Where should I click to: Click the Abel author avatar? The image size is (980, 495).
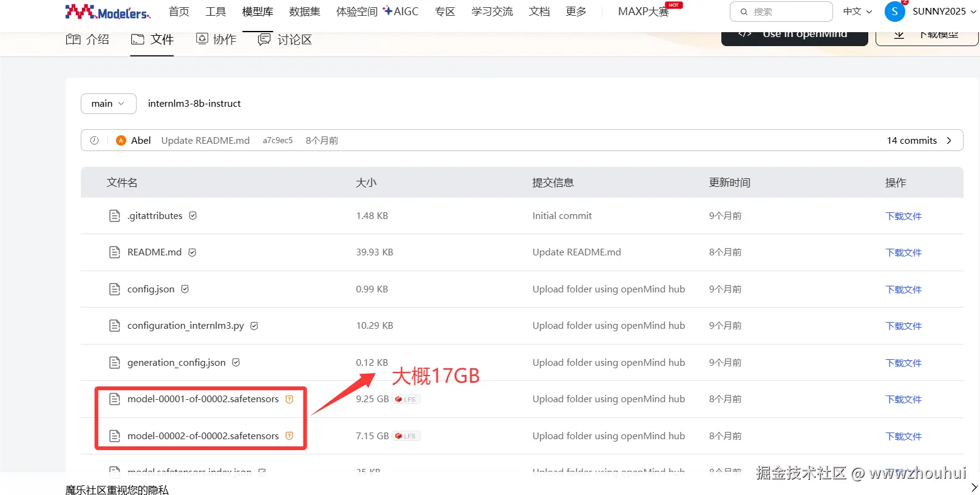click(121, 140)
